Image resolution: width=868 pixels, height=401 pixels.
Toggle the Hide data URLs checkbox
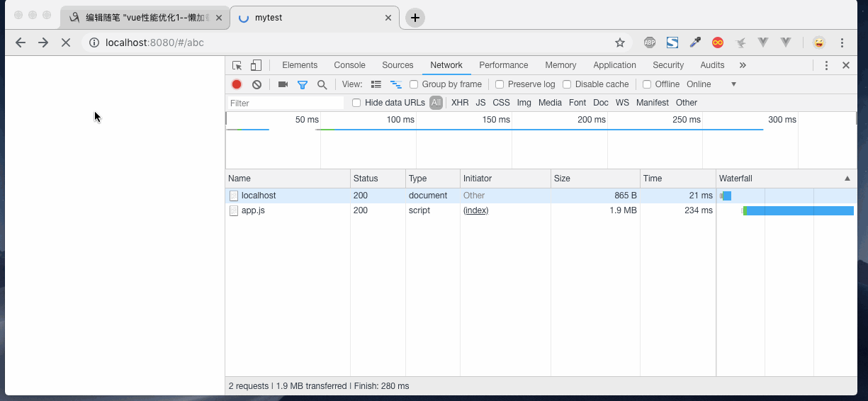click(x=356, y=103)
